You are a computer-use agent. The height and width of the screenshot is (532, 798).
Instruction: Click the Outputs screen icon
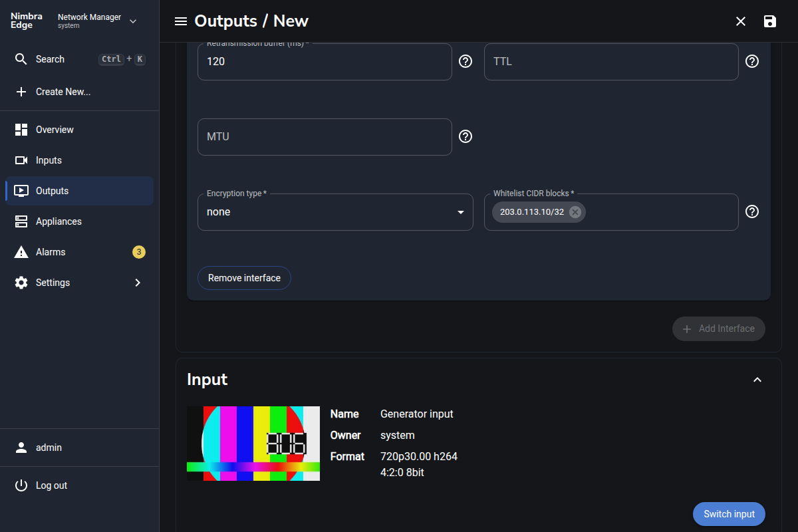point(21,191)
